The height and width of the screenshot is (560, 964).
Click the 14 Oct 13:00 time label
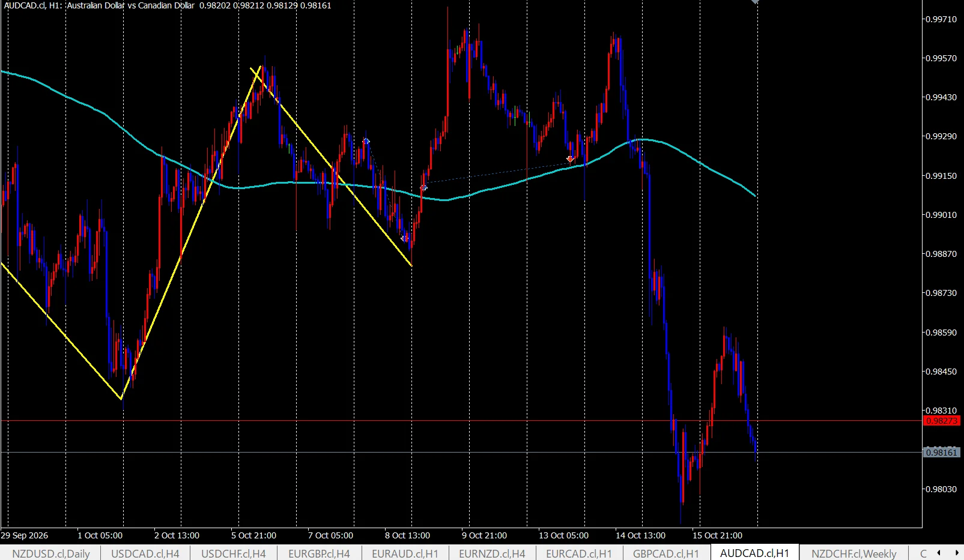click(x=640, y=535)
